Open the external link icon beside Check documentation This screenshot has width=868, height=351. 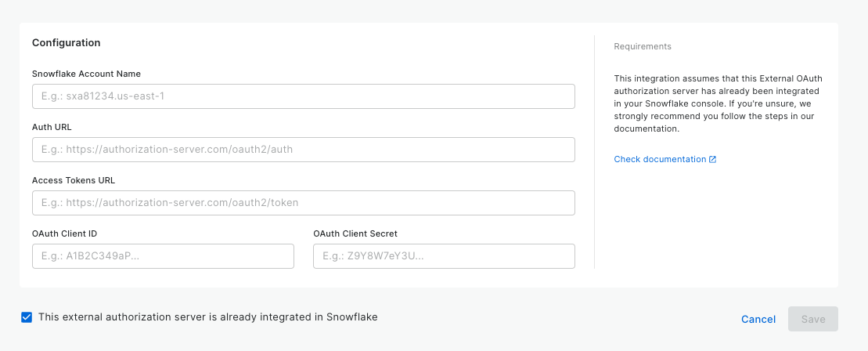click(x=712, y=160)
